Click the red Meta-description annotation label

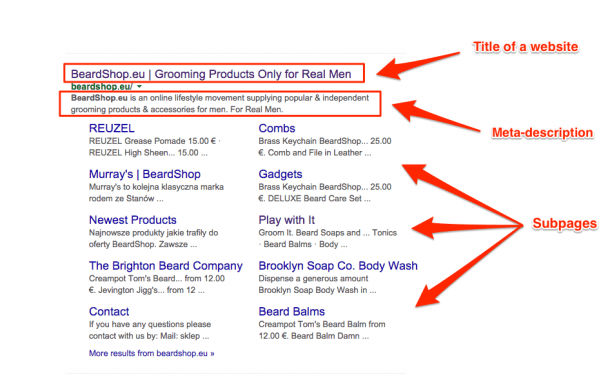pos(542,133)
